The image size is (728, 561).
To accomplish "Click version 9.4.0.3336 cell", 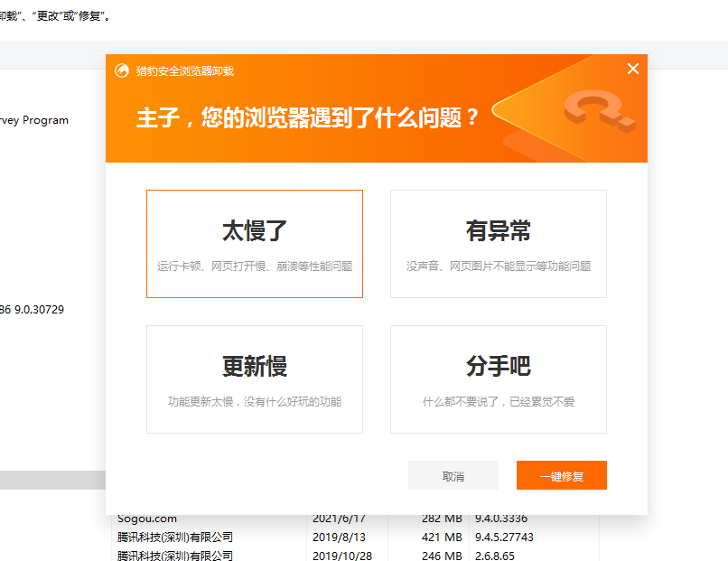I will pos(501,519).
